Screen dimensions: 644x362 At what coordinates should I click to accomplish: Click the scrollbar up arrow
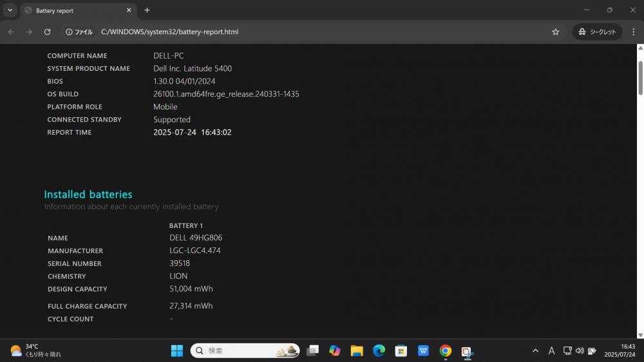coord(640,48)
